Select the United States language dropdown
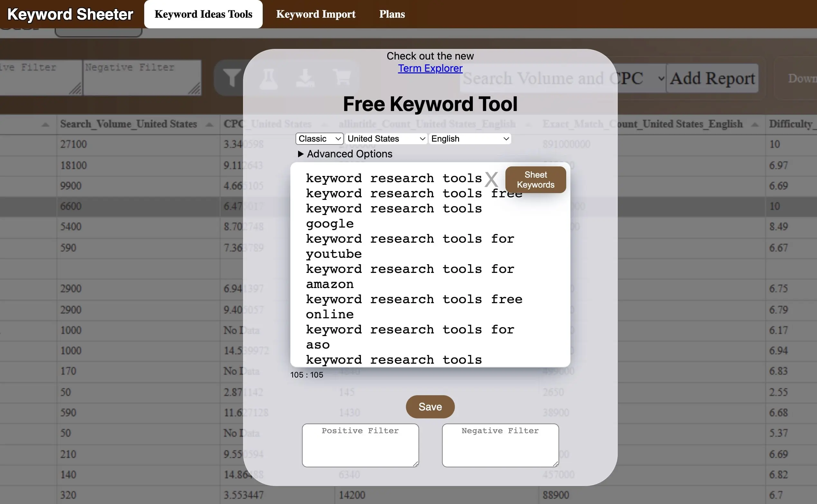The image size is (817, 504). tap(386, 138)
